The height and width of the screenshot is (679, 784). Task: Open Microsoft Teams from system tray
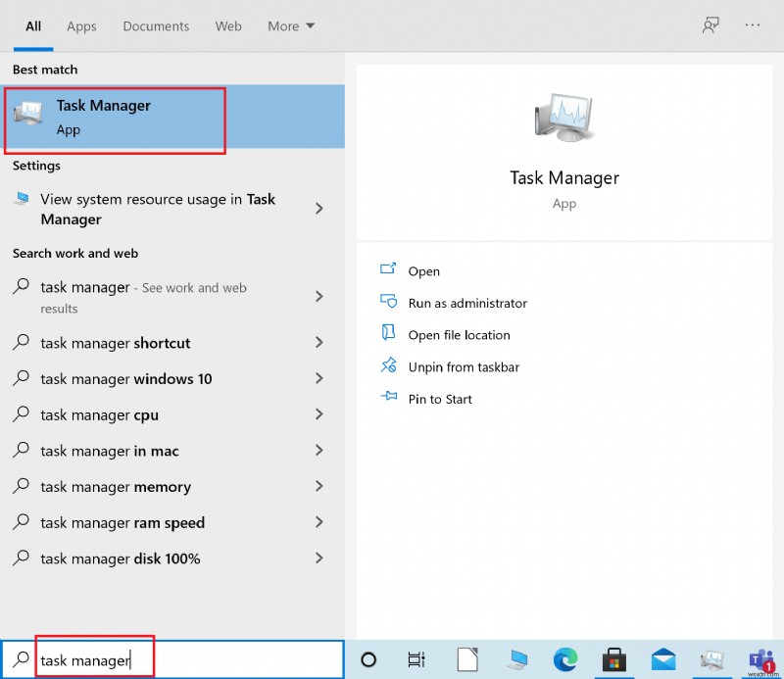click(761, 659)
